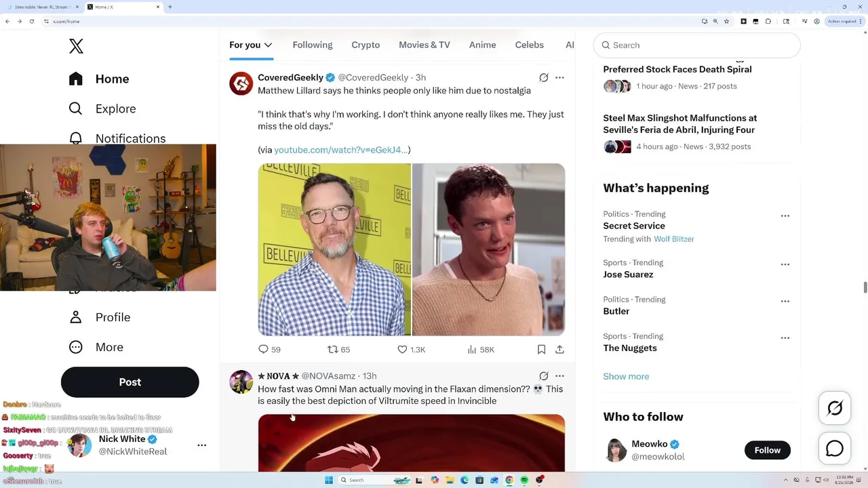The width and height of the screenshot is (868, 488).
Task: Repost the Matthew Lillard post
Action: (x=338, y=349)
